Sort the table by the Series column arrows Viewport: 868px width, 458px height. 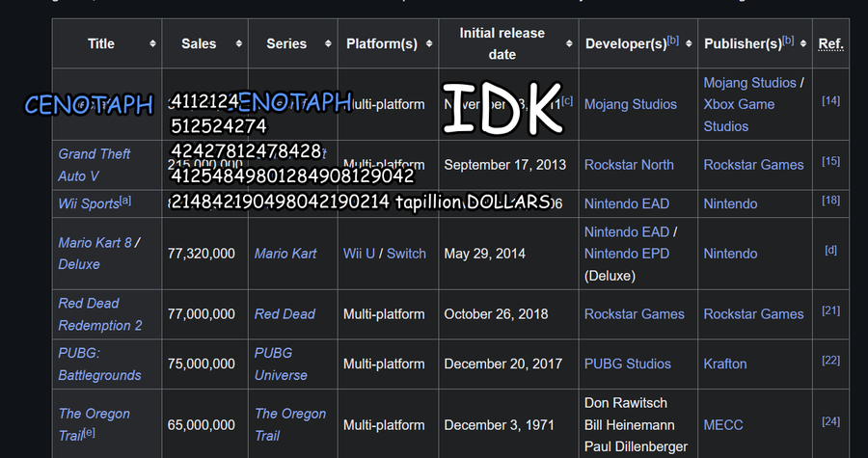click(328, 43)
